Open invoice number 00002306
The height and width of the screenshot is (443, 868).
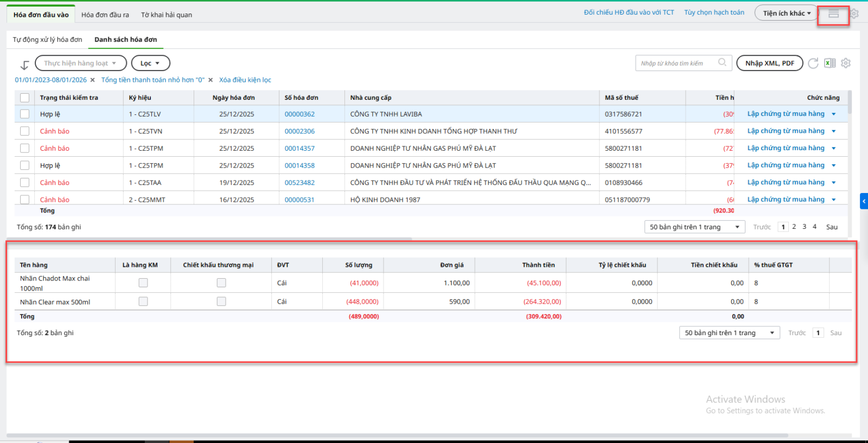coord(299,131)
